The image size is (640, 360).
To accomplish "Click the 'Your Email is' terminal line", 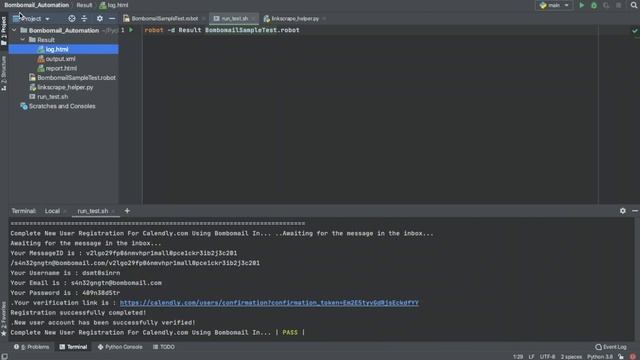I will tap(86, 283).
